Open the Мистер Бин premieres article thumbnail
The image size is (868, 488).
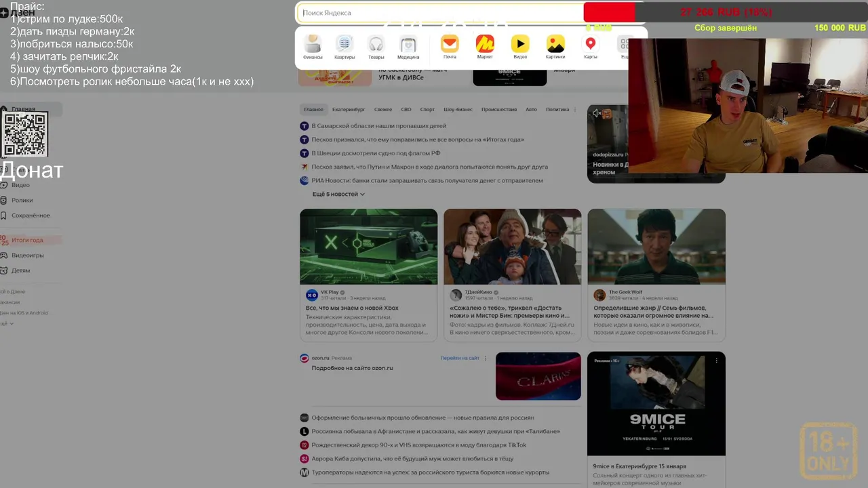pyautogui.click(x=513, y=247)
